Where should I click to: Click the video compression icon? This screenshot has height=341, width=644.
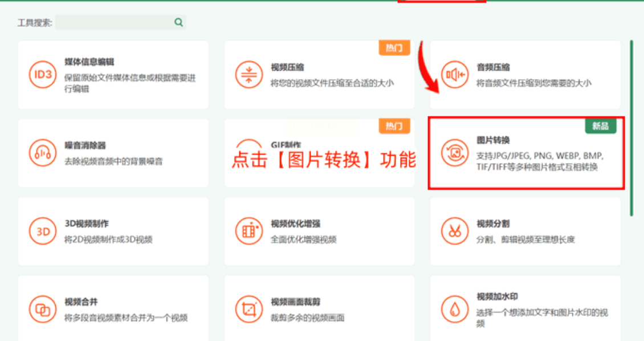(x=249, y=74)
